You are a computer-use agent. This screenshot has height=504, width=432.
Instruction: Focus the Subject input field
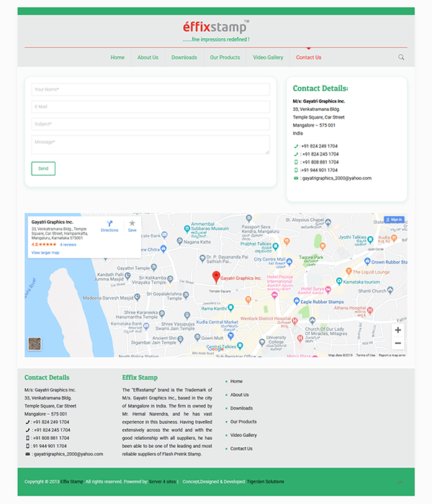[x=150, y=124]
